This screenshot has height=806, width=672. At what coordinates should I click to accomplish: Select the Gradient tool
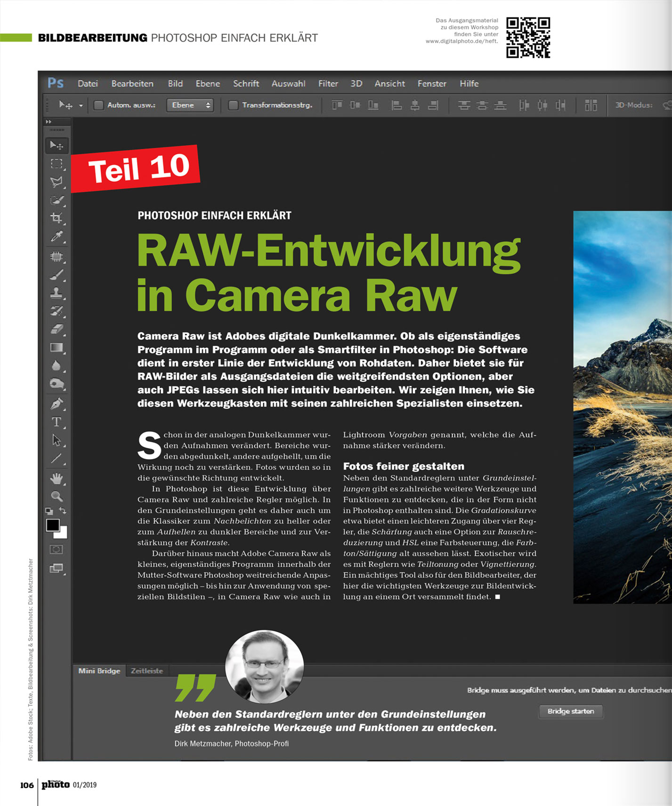pos(57,347)
